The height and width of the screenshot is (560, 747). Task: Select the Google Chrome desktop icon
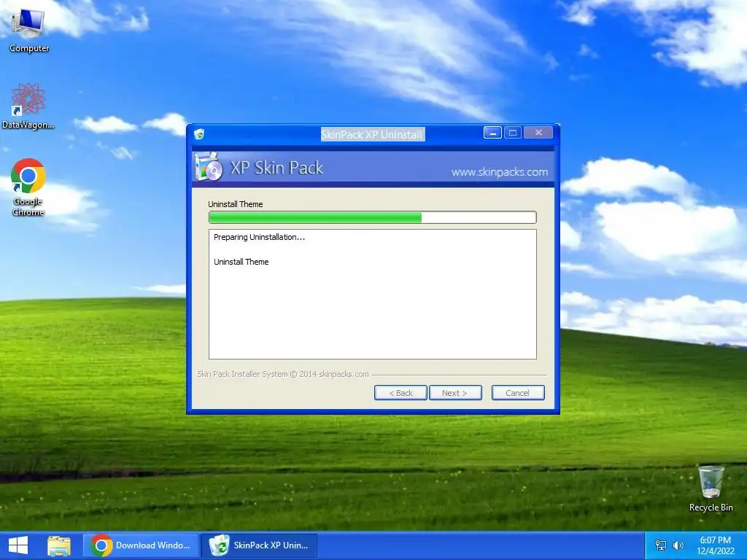[28, 187]
